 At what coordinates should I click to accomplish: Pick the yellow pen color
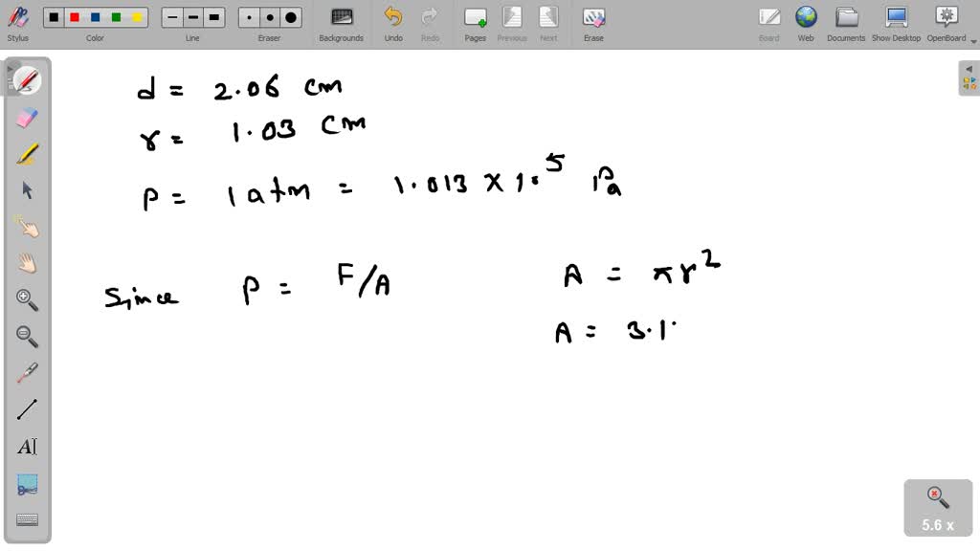(136, 17)
